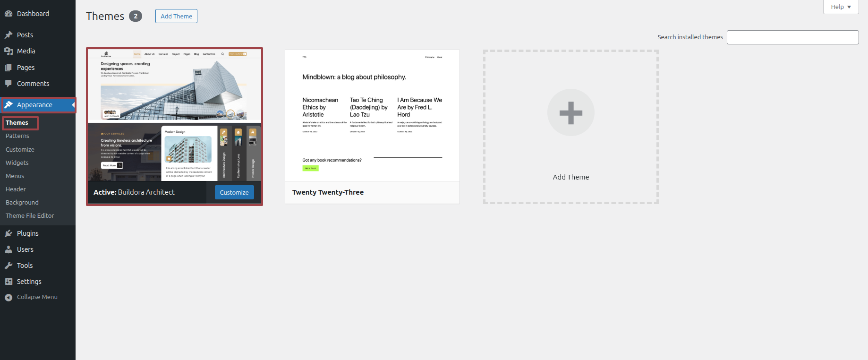Image resolution: width=868 pixels, height=360 pixels.
Task: Open the Appearance menu section
Action: pos(34,105)
